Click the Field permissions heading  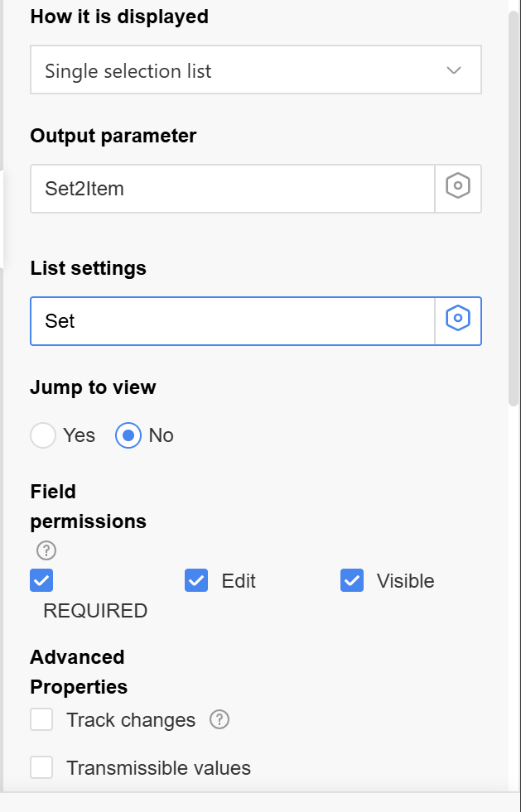tap(88, 506)
